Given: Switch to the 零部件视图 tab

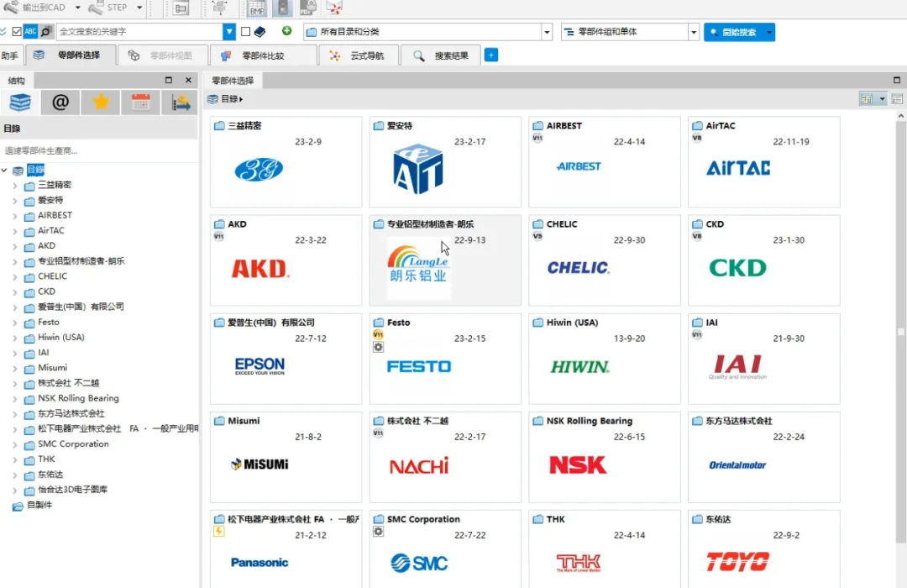Looking at the screenshot, I should (163, 55).
